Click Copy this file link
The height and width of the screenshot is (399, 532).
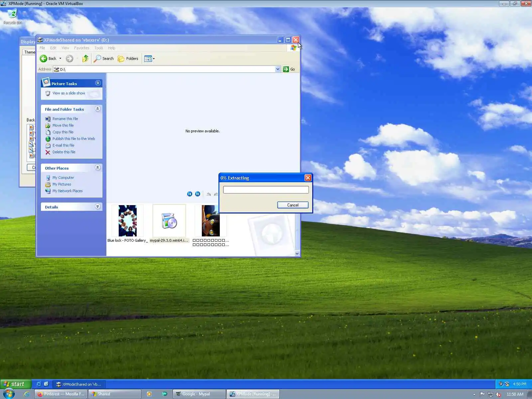pos(63,132)
